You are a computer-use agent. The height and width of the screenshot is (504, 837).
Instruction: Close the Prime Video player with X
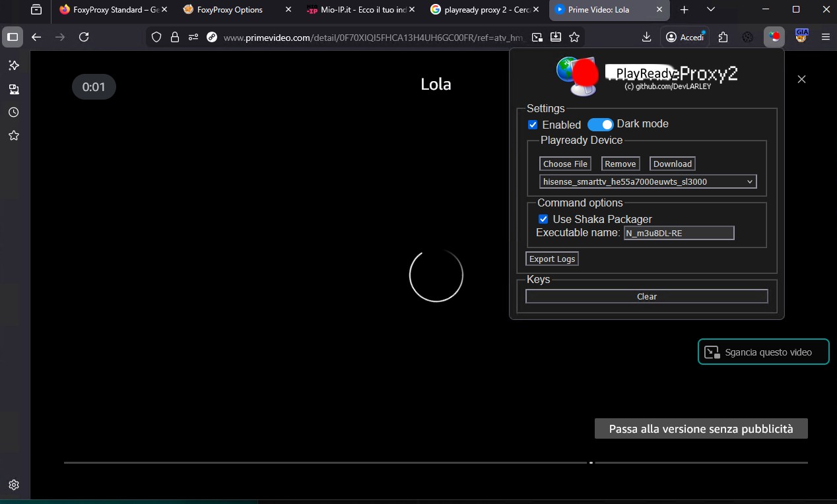coord(801,79)
